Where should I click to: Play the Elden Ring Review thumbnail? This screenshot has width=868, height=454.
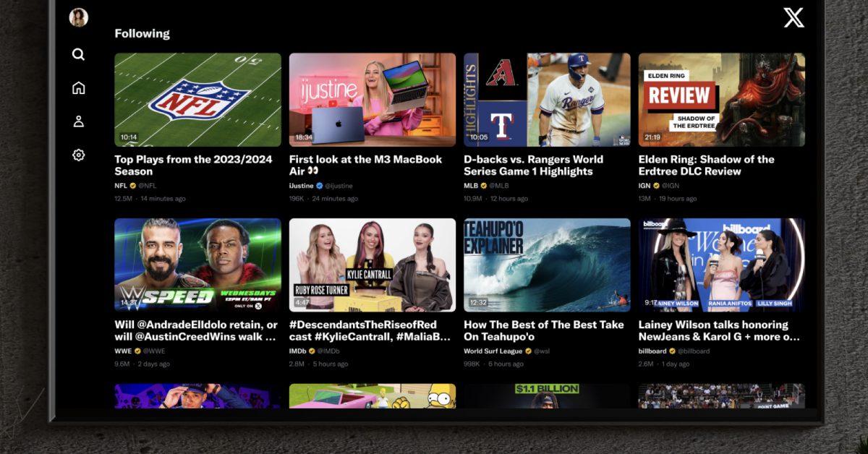pos(722,100)
